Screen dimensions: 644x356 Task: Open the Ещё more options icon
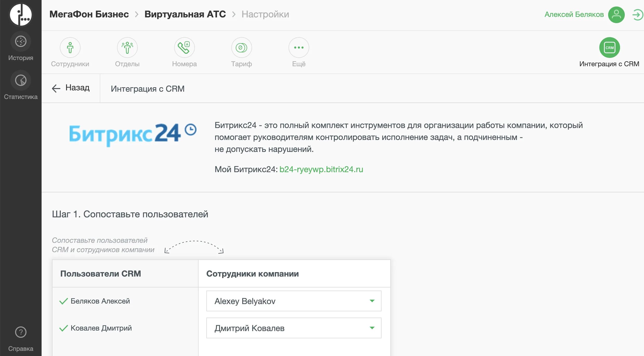click(299, 48)
